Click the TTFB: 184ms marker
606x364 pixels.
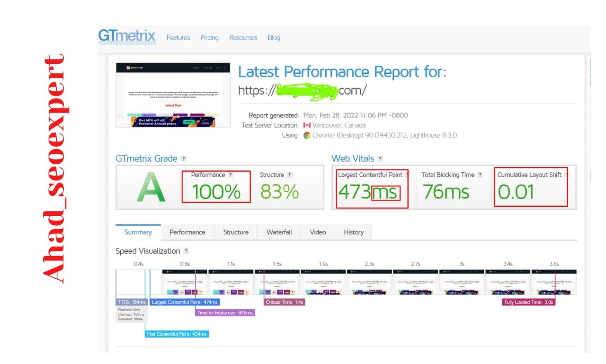click(x=132, y=302)
